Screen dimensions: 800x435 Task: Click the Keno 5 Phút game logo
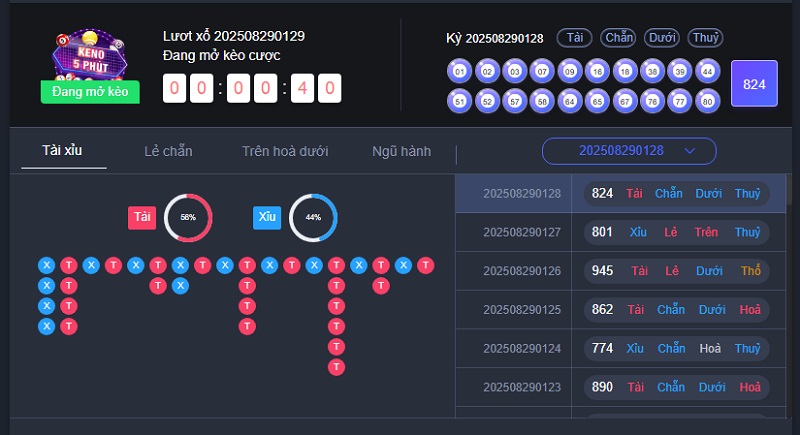pos(89,56)
